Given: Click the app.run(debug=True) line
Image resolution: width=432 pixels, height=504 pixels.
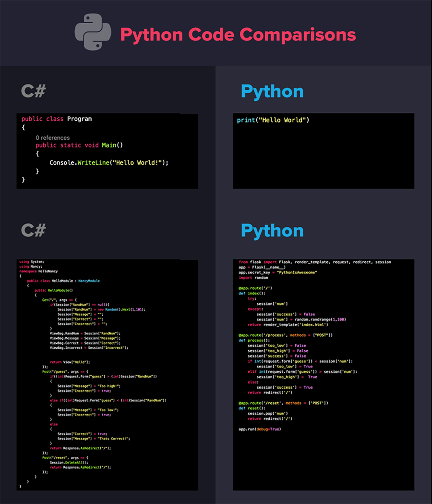Looking at the screenshot, I should (x=259, y=429).
